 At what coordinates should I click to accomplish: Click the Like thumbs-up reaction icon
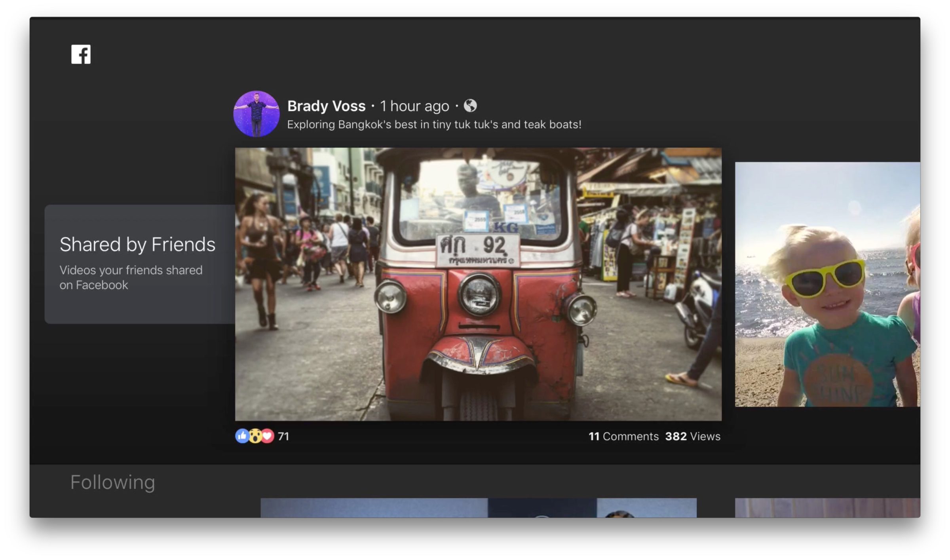(241, 436)
